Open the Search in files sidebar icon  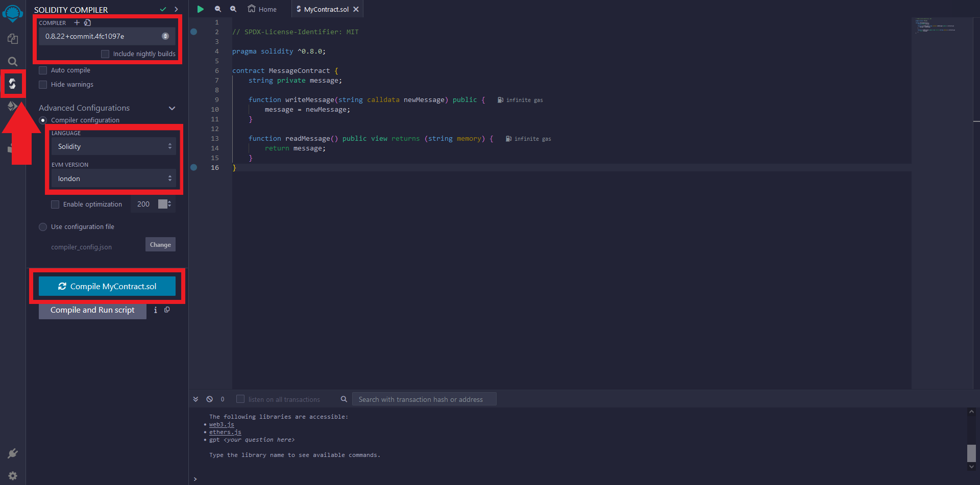click(13, 62)
